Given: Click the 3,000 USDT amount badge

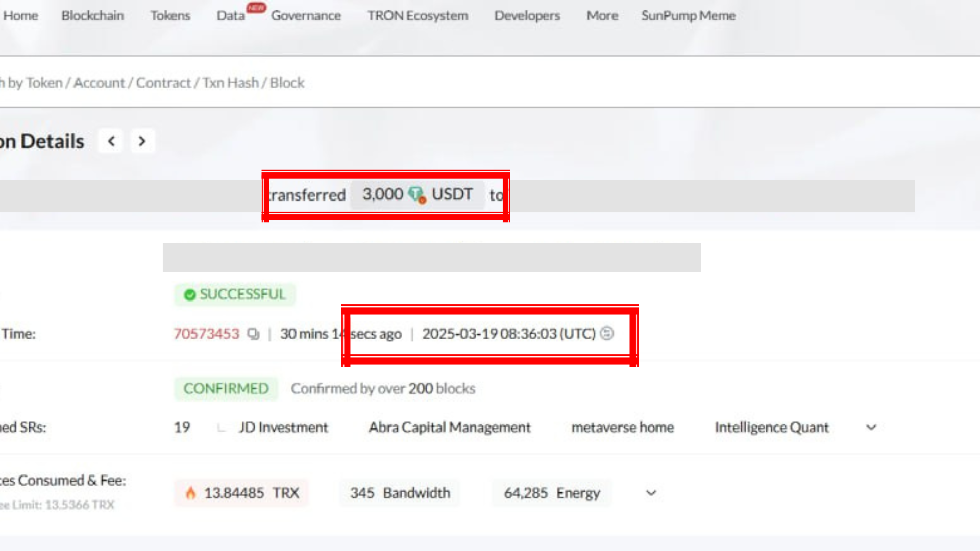Looking at the screenshot, I should click(418, 194).
